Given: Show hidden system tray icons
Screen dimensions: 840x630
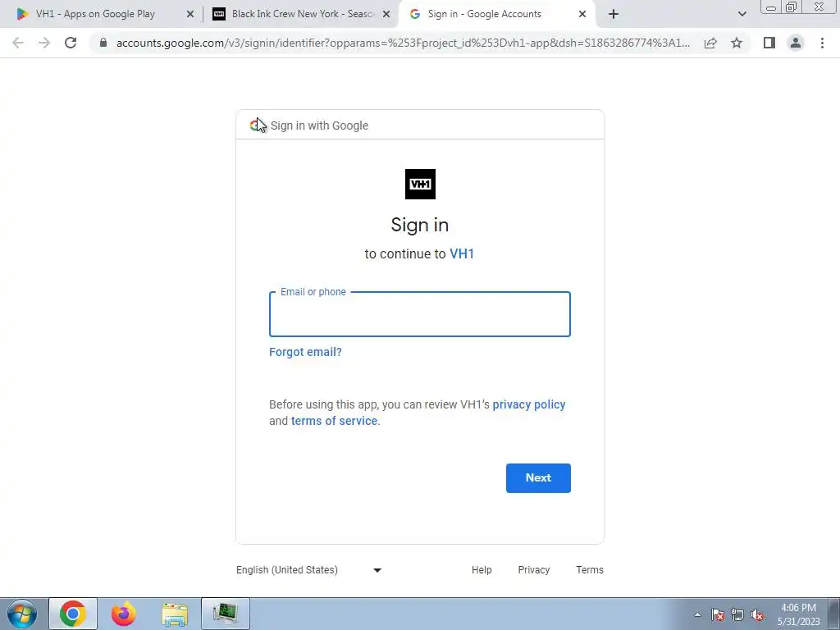Looking at the screenshot, I should [x=697, y=614].
